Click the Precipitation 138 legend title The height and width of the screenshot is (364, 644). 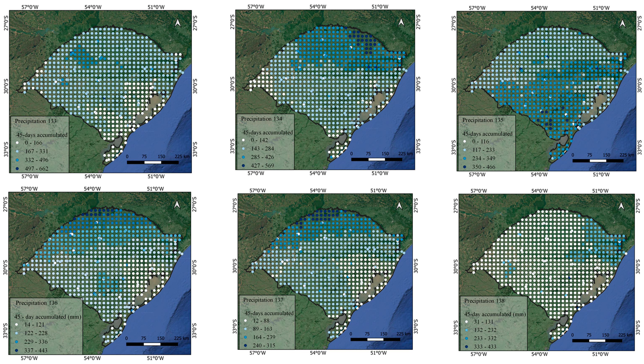(484, 301)
